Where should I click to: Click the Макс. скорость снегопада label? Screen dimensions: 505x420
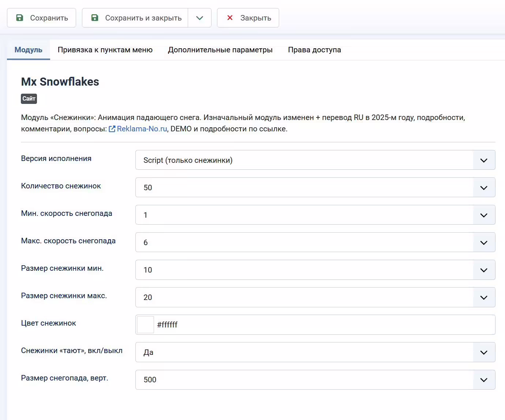click(68, 241)
